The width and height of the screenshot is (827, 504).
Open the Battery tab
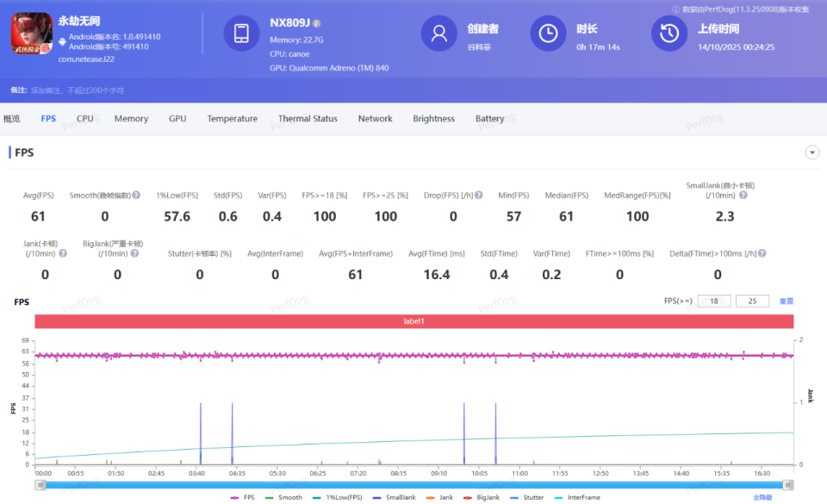489,119
